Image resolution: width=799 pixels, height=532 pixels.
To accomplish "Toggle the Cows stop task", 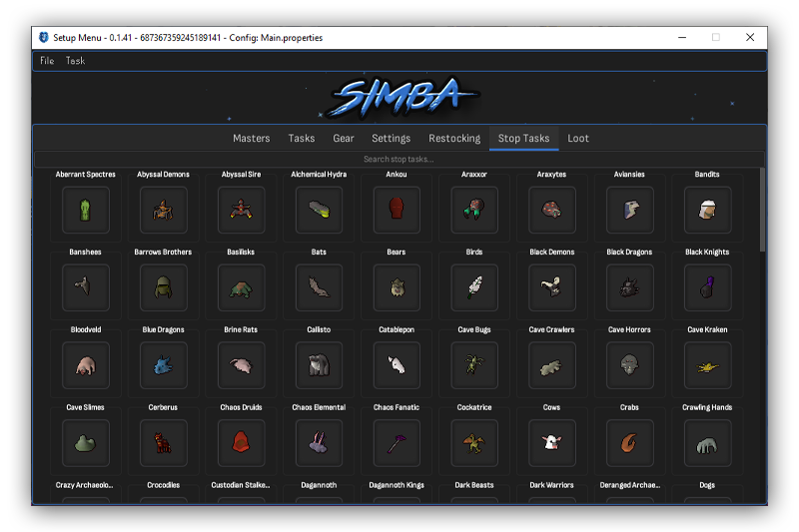I will (x=551, y=443).
